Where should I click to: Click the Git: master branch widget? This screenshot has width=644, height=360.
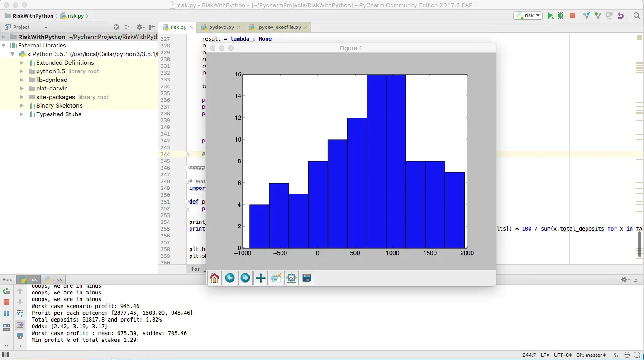591,355
